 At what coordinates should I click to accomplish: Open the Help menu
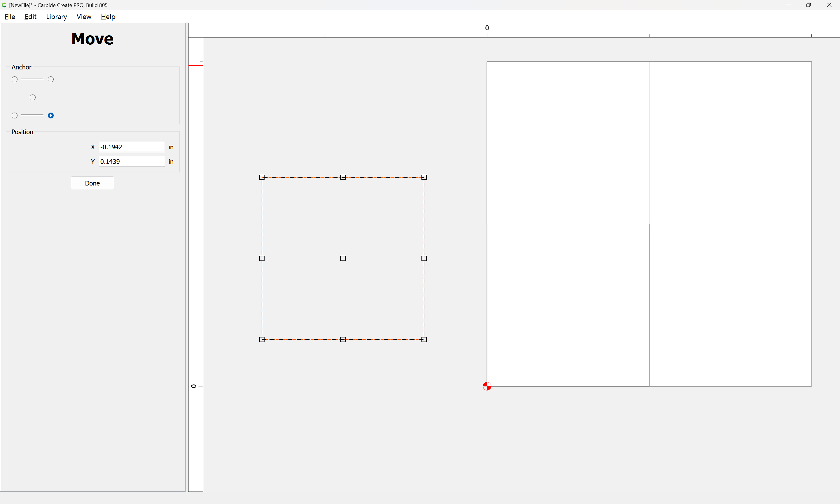point(108,17)
